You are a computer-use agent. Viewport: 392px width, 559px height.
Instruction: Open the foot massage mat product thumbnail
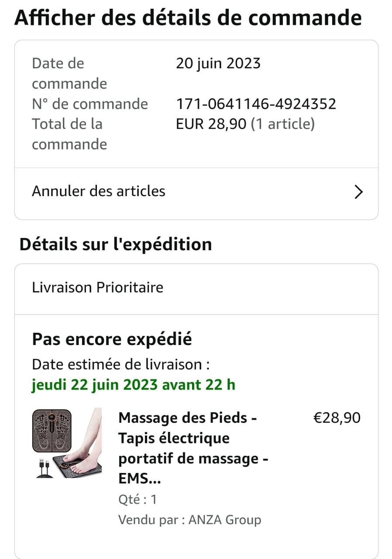(x=67, y=443)
